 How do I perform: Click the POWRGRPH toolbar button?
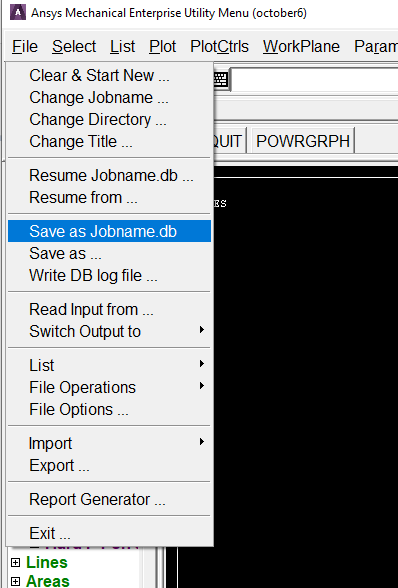point(303,141)
